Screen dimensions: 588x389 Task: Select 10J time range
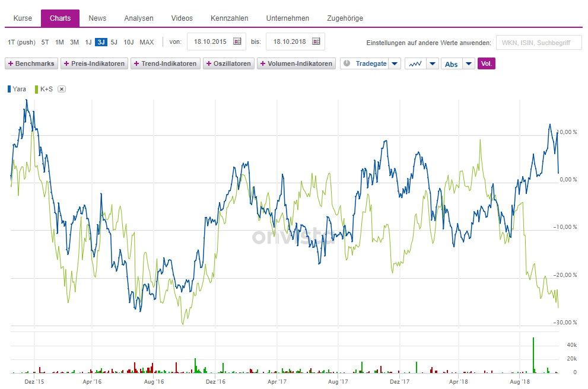129,42
